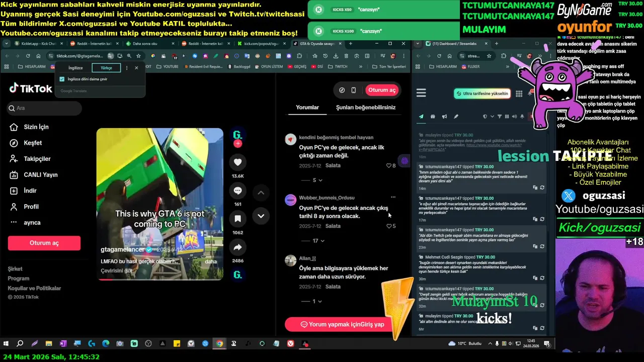This screenshot has width=644, height=362.
Task: Open Windows taskbar search
Action: pos(20,344)
